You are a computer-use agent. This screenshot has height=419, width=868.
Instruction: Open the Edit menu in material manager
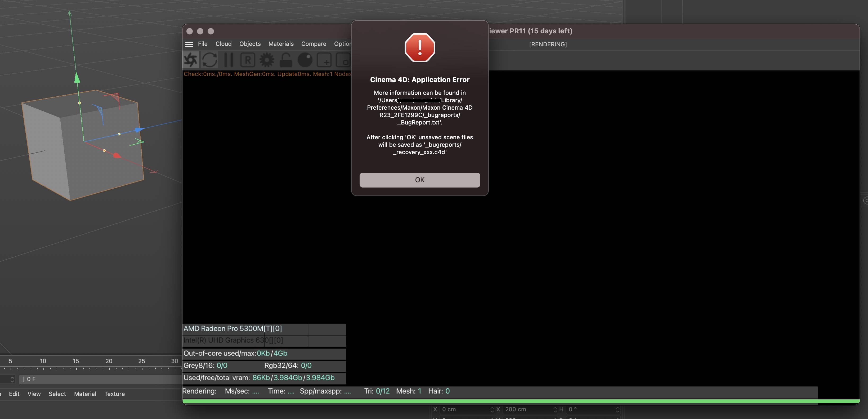click(x=14, y=394)
